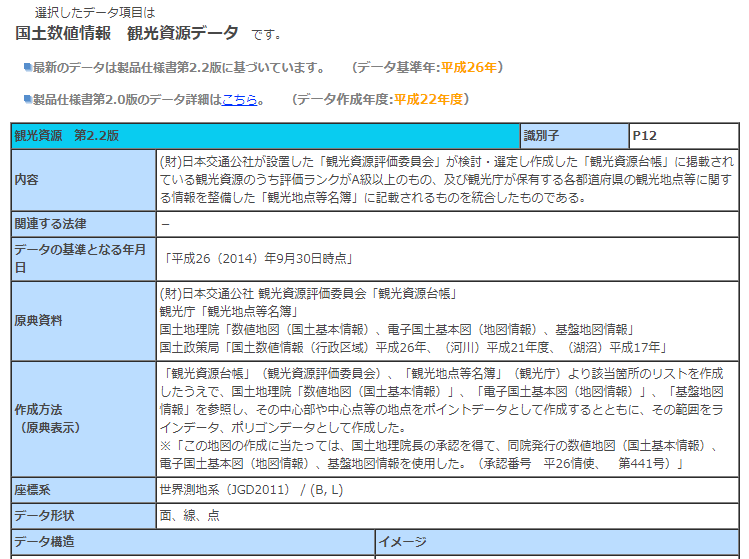This screenshot has width=749, height=559.
Task: Click the line with approval number 第441号
Action: click(422, 463)
